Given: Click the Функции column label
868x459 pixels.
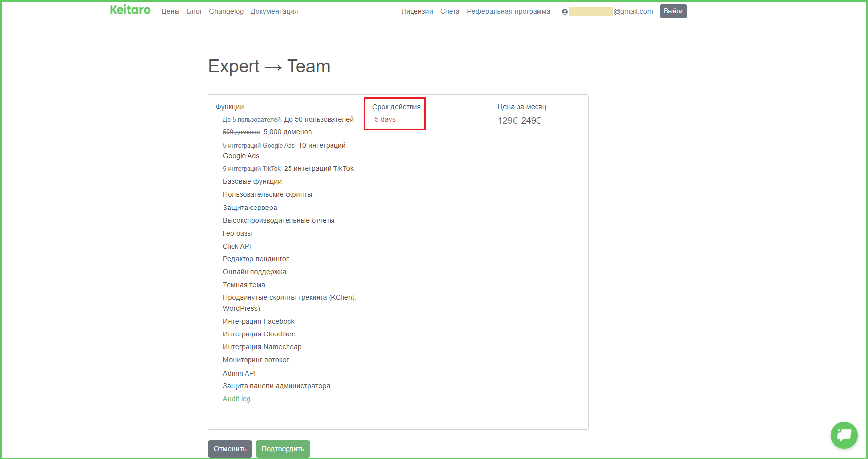Looking at the screenshot, I should click(230, 107).
